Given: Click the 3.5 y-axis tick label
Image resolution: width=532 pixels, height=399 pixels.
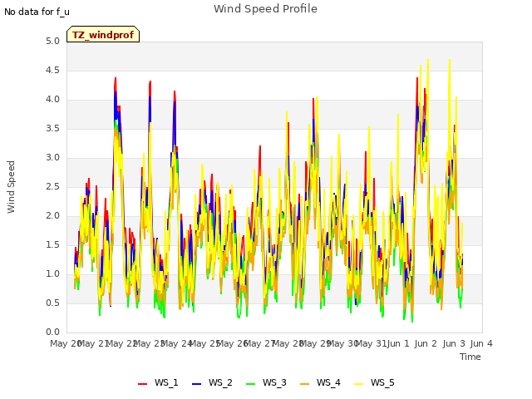Looking at the screenshot, I should point(52,128).
